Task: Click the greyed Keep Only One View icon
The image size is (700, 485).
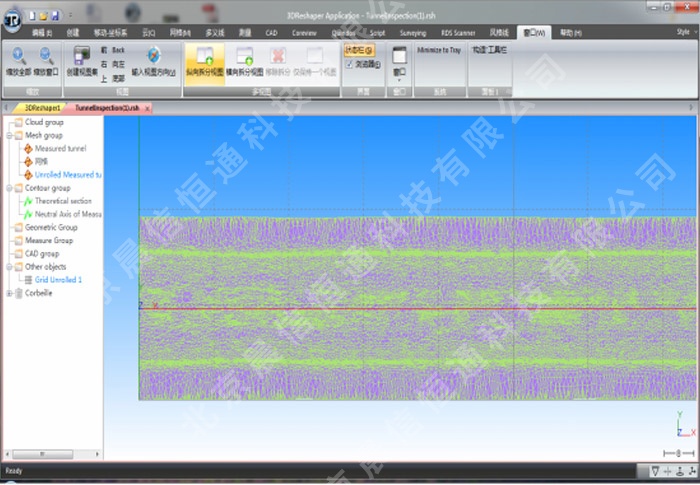Action: (x=315, y=55)
